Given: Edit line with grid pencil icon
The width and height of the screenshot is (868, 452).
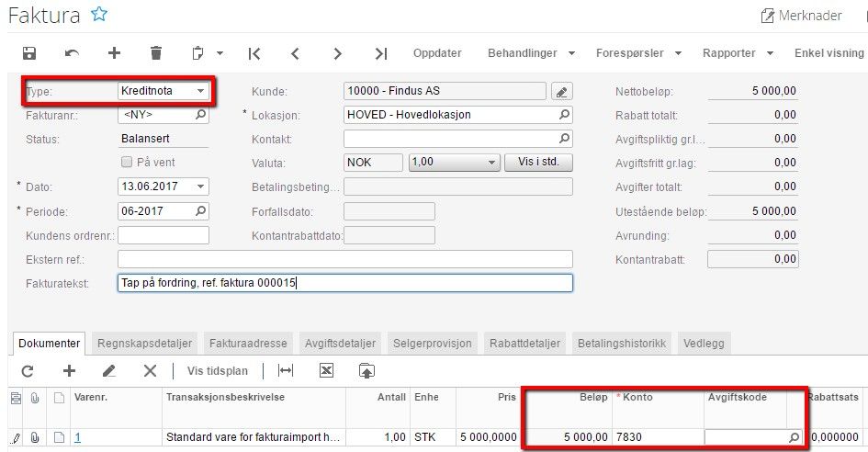Looking at the screenshot, I should click(x=109, y=371).
